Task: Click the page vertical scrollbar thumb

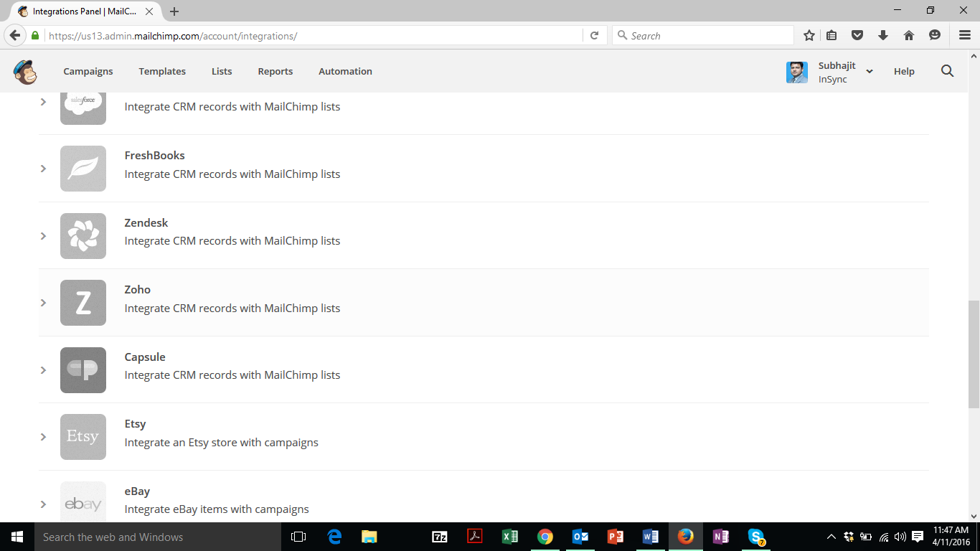Action: [x=974, y=354]
